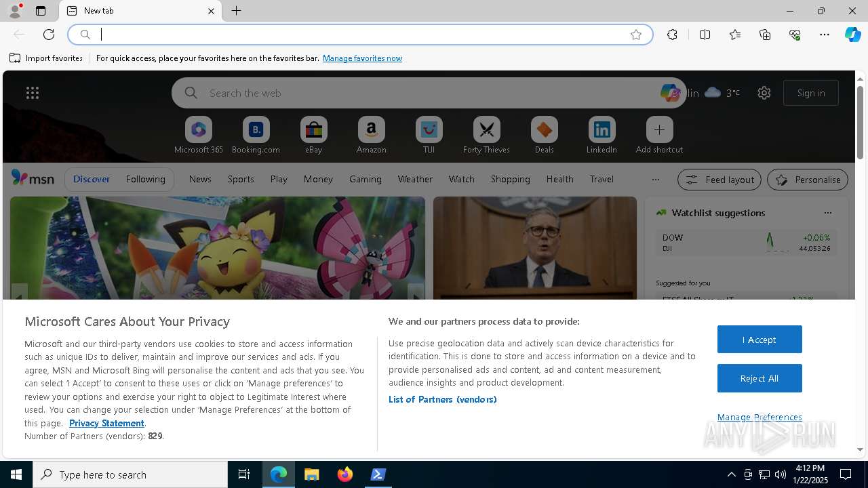868x488 pixels.
Task: Open eBay shortcut
Action: [x=313, y=136]
